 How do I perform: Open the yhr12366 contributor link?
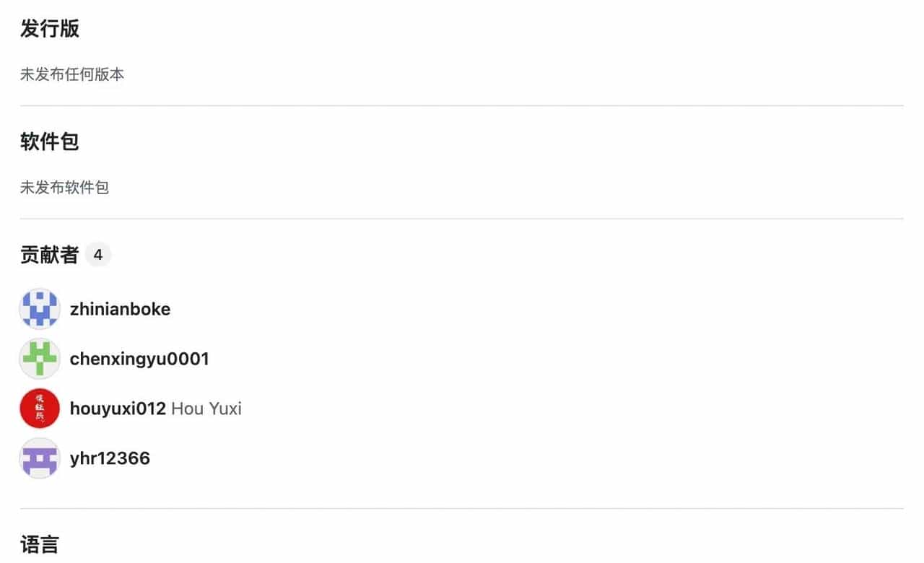(x=110, y=458)
